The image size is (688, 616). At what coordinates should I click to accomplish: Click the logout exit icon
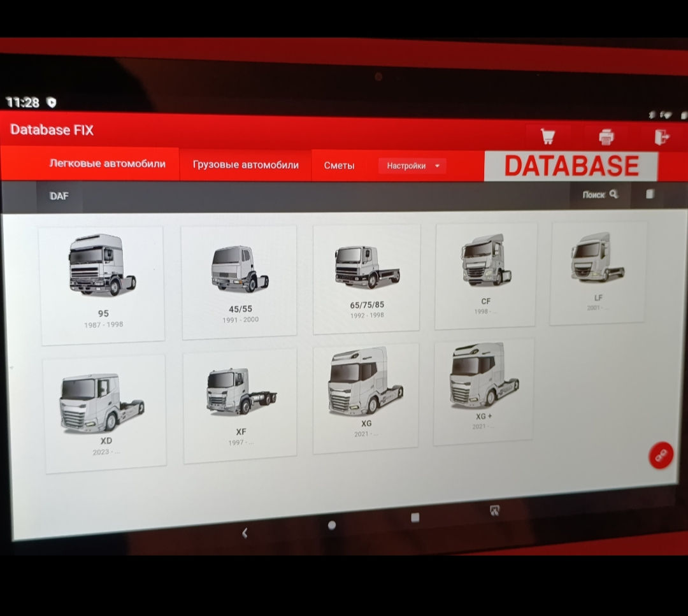pos(662,137)
